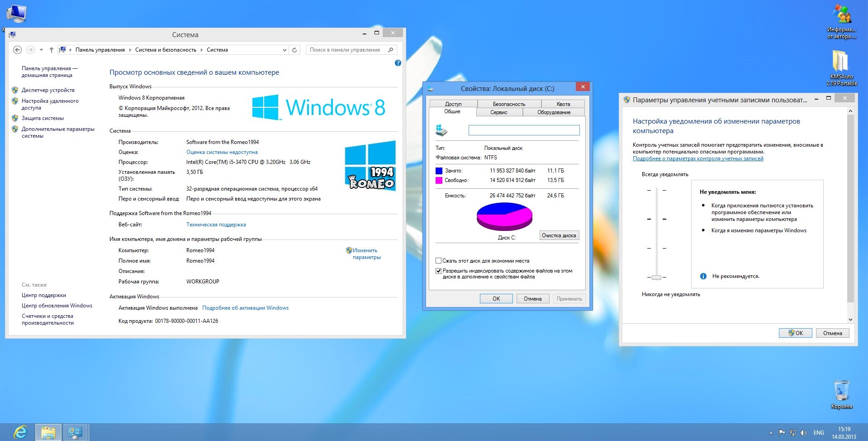868x441 pixels.
Task: Click the Изменить параметры link
Action: pyautogui.click(x=367, y=254)
